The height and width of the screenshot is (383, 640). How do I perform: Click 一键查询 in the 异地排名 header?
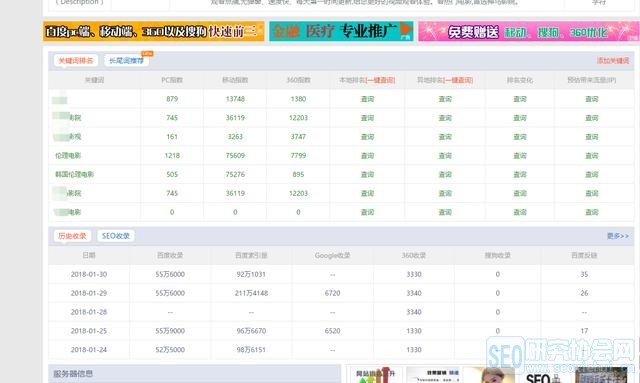[458, 80]
